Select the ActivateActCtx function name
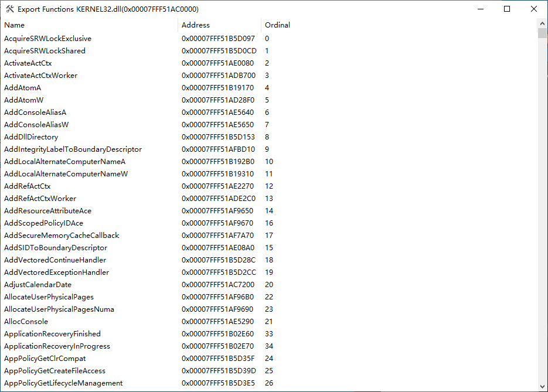The height and width of the screenshot is (392, 548). [x=28, y=63]
